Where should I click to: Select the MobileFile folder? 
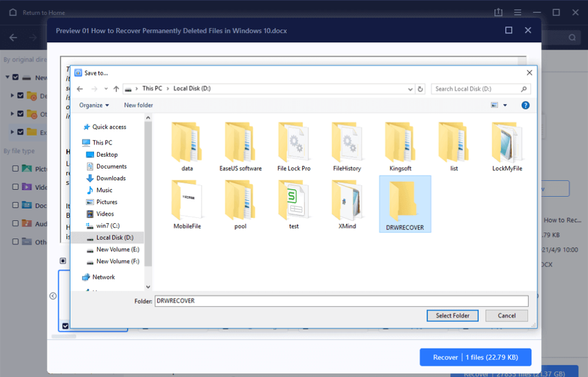pyautogui.click(x=187, y=204)
